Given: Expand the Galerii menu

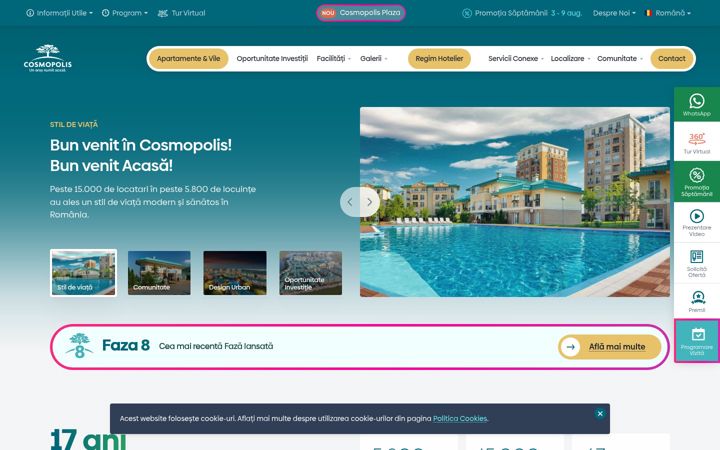Looking at the screenshot, I should tap(373, 58).
